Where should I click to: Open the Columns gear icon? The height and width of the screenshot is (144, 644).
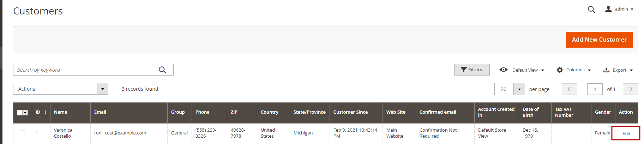click(x=560, y=70)
